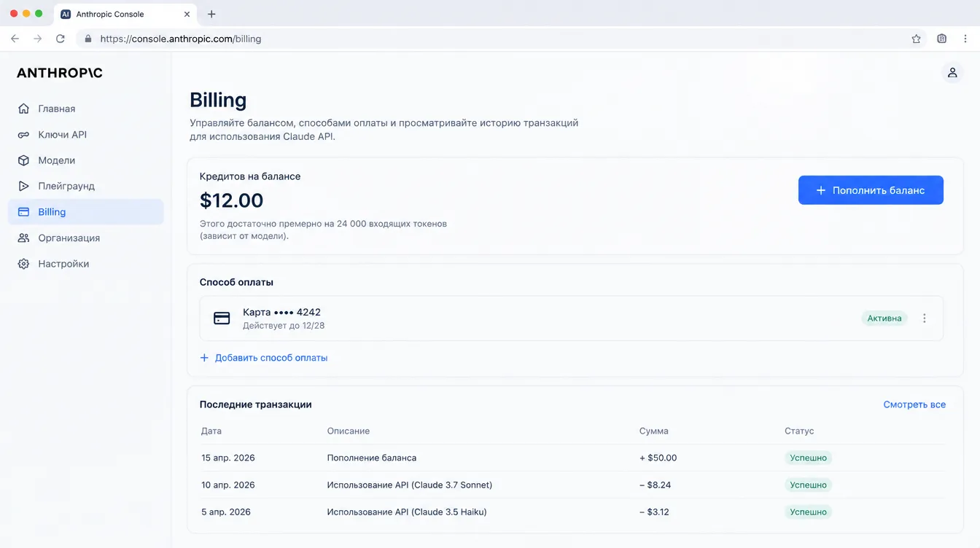The height and width of the screenshot is (548, 980).
Task: Click the play icon beside Плейграунд
Action: 23,186
